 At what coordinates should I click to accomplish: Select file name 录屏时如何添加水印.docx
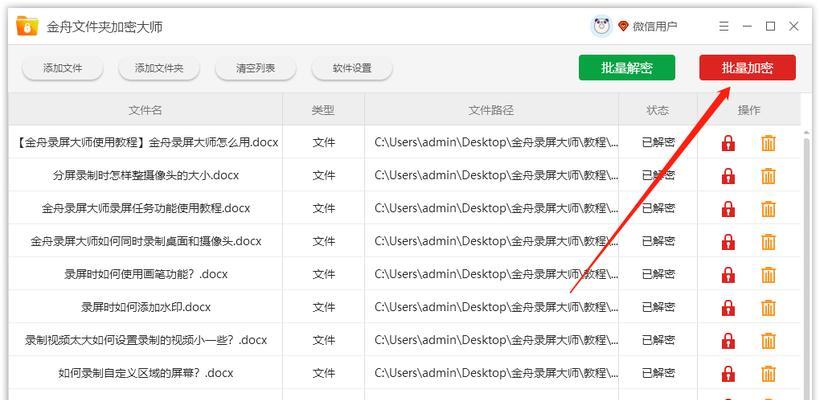[x=146, y=307]
